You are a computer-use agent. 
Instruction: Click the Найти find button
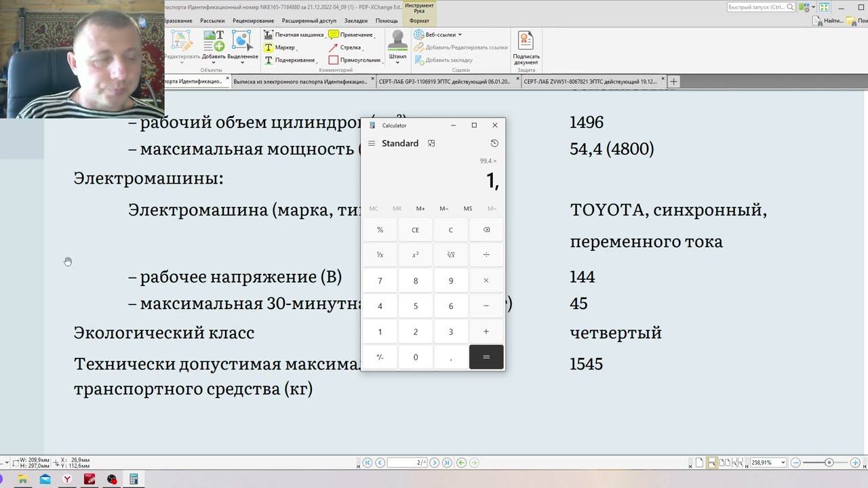coord(829,21)
